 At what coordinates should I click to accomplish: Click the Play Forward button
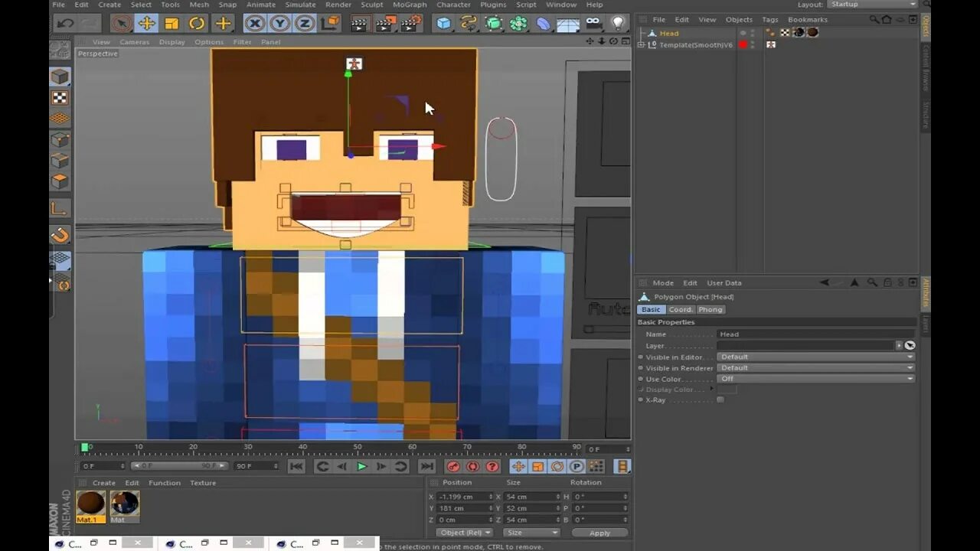[361, 467]
